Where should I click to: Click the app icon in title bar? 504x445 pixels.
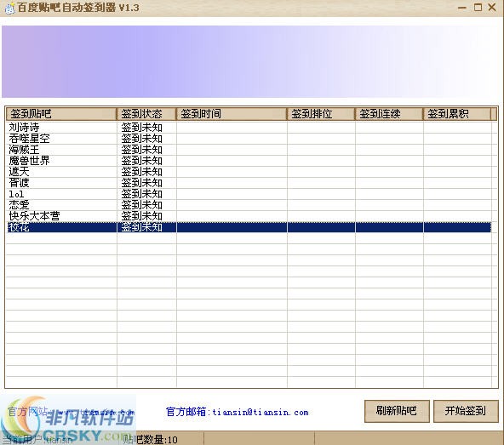pyautogui.click(x=9, y=8)
